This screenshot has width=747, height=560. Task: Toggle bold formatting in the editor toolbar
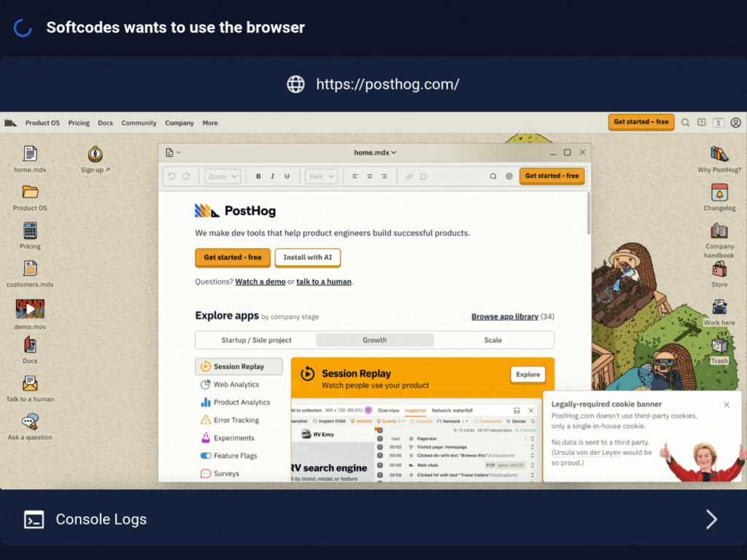point(258,176)
